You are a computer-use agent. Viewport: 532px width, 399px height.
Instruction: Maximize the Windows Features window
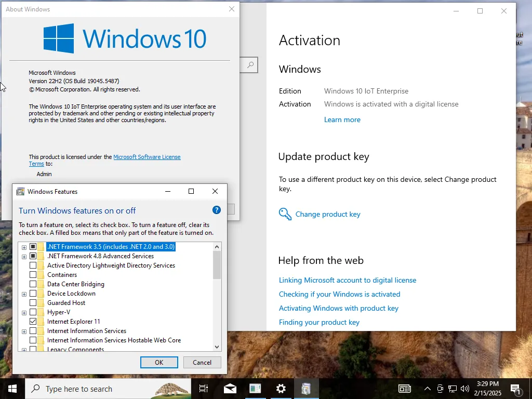pyautogui.click(x=191, y=191)
